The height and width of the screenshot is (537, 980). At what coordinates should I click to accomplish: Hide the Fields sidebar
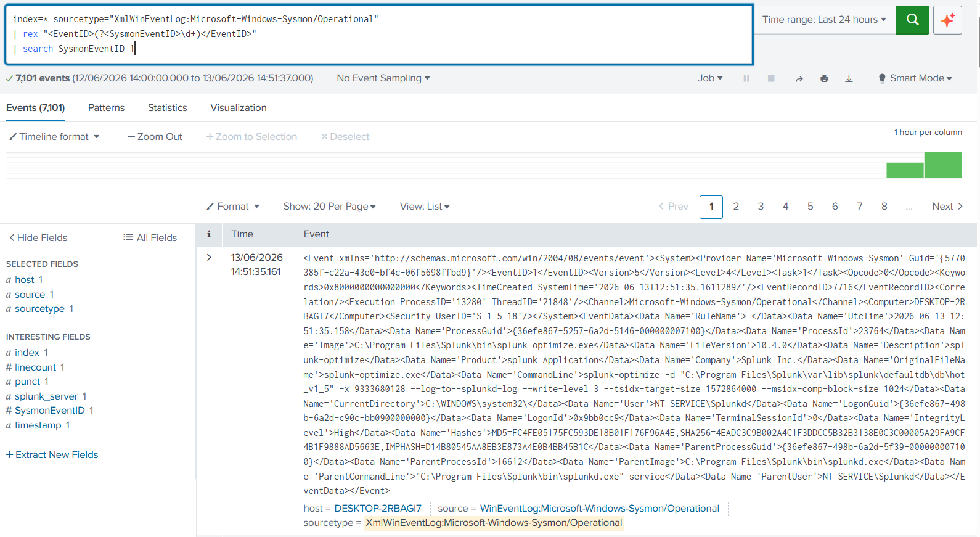coord(38,238)
